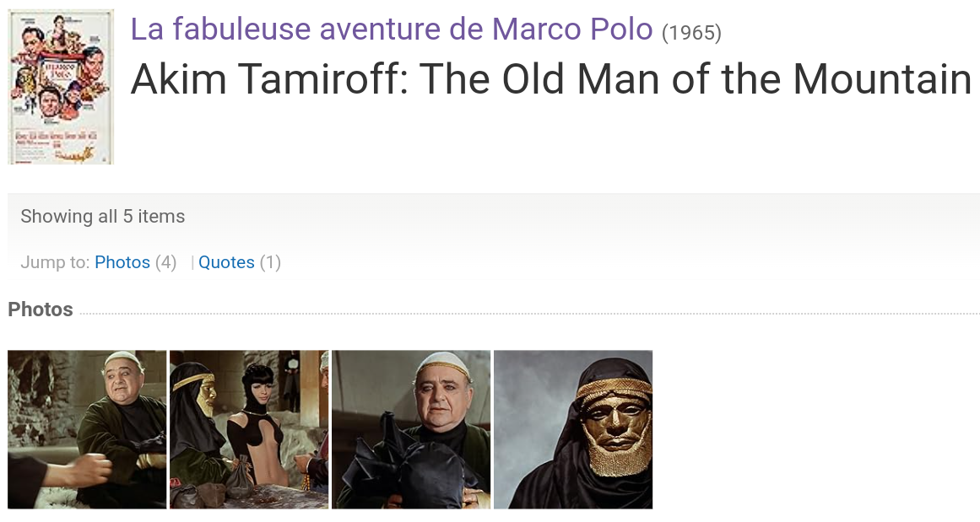Open the first photo of the seated man by the cave wall
The image size is (980, 522).
(87, 429)
